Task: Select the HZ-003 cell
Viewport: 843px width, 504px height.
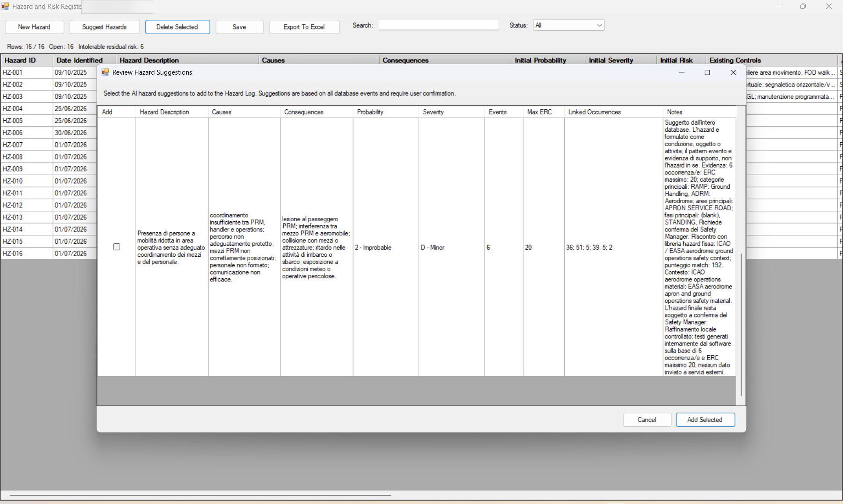Action: (x=27, y=97)
